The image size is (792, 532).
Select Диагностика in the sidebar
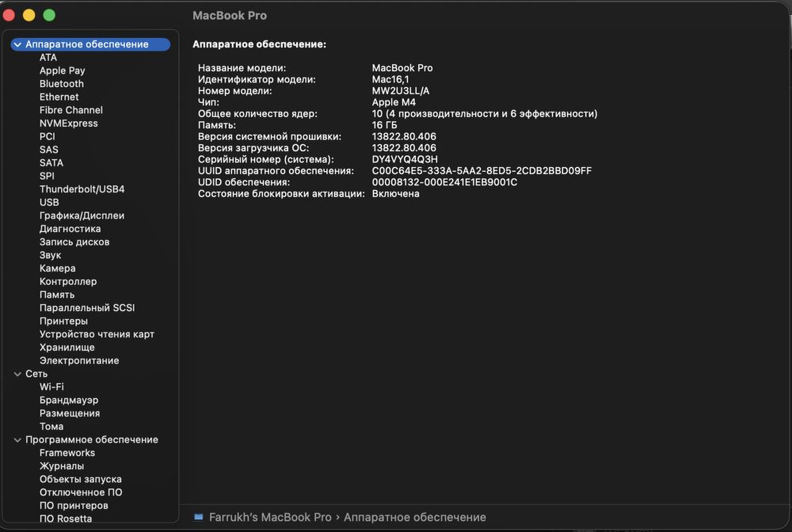tap(70, 229)
